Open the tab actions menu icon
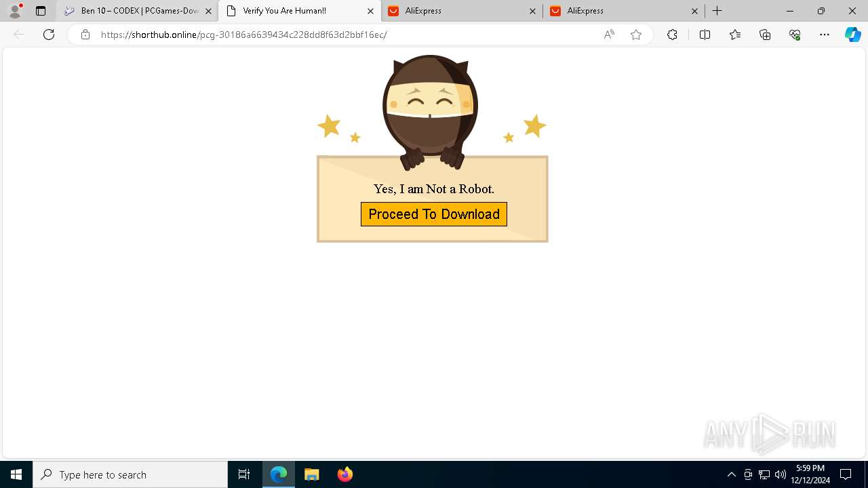The height and width of the screenshot is (488, 868). point(41,11)
